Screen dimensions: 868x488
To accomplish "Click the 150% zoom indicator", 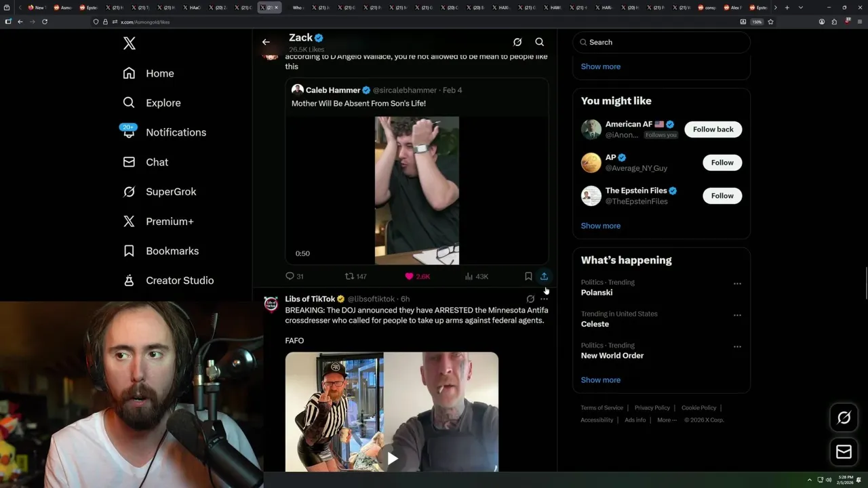I will coord(757,22).
